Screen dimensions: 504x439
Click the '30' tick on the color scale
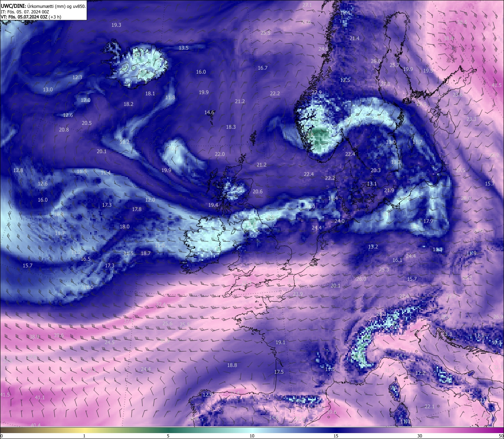pos(420,436)
